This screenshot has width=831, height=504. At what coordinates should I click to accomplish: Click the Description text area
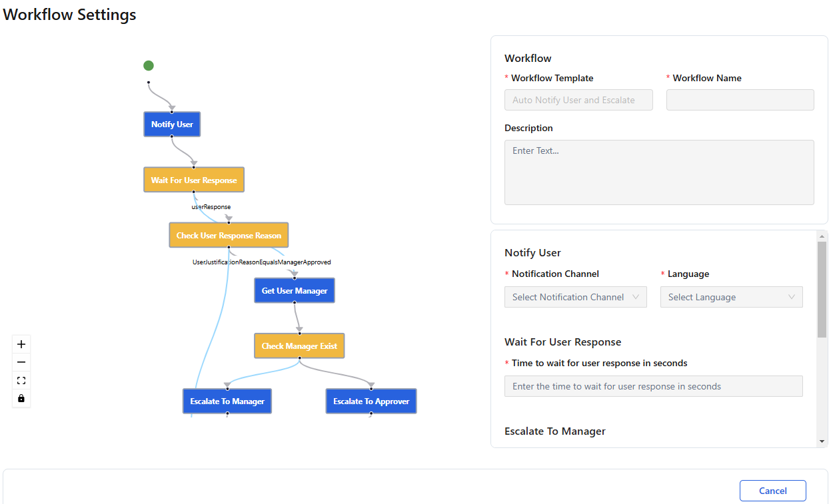[x=659, y=172]
